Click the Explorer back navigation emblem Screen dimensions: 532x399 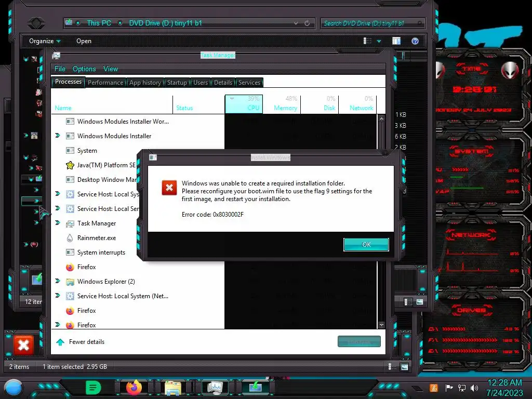point(36,23)
